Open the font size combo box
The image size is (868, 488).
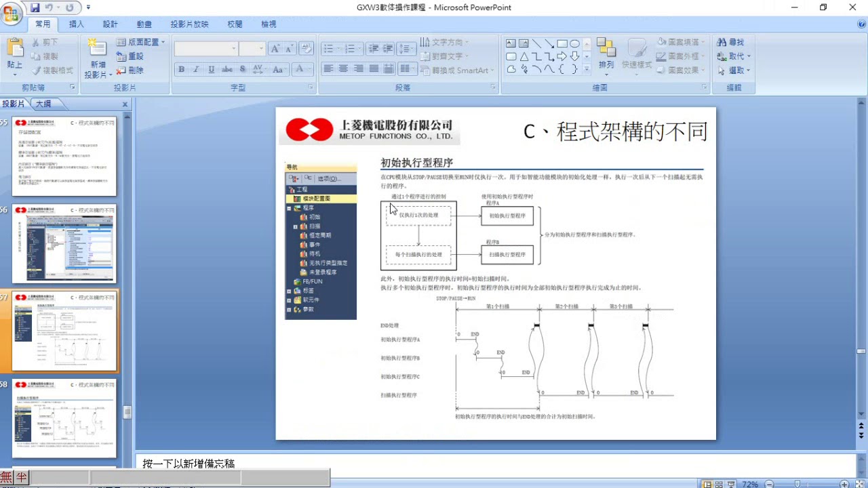[252, 49]
